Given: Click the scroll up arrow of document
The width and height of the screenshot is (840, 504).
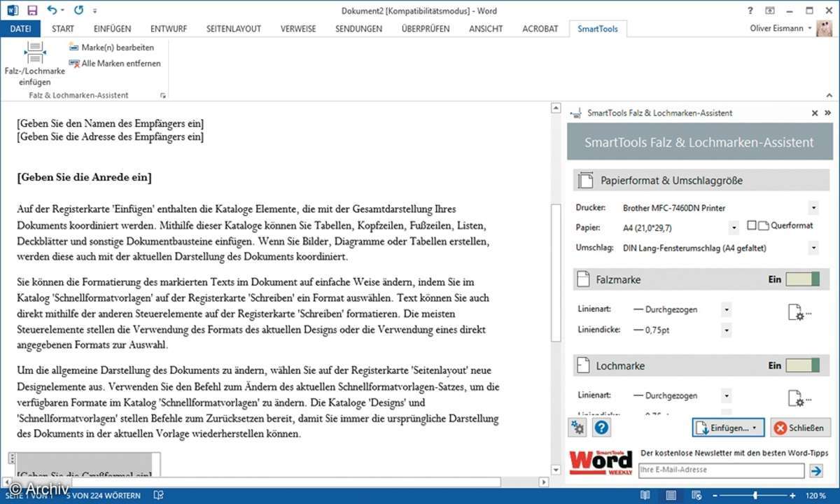Looking at the screenshot, I should tap(556, 108).
